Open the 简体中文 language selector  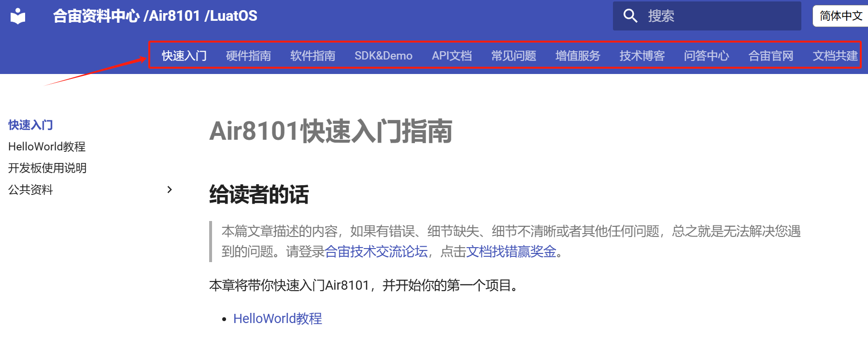pos(840,16)
